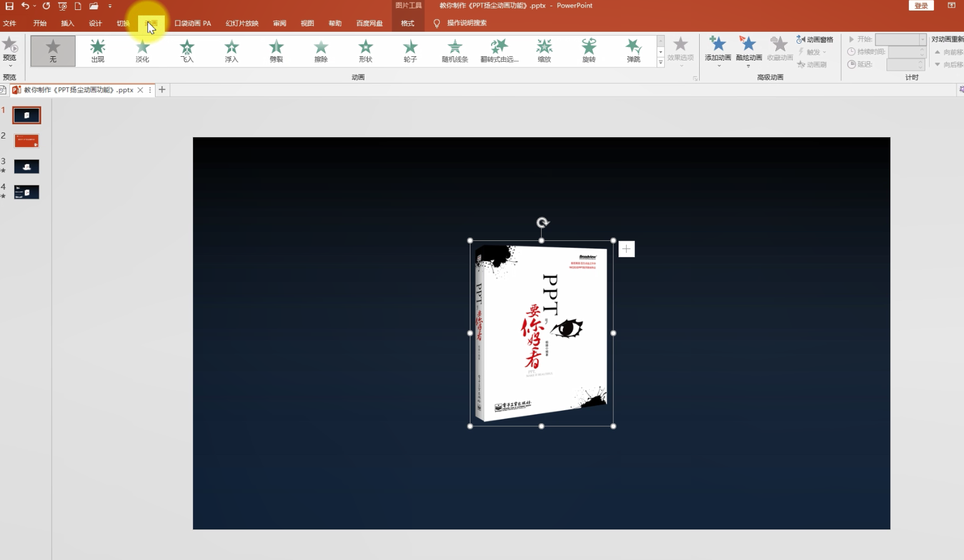964x560 pixels.
Task: Apply the 淡化 fade animation
Action: click(x=142, y=51)
